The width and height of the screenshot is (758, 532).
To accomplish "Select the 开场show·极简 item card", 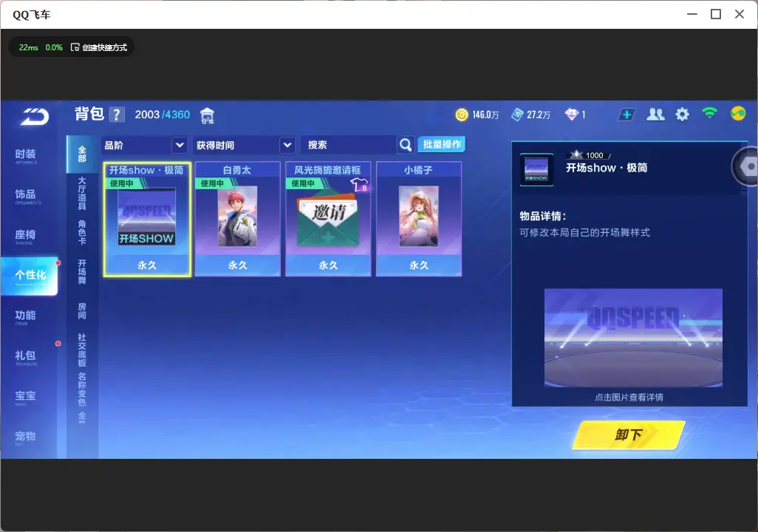I will [x=147, y=219].
